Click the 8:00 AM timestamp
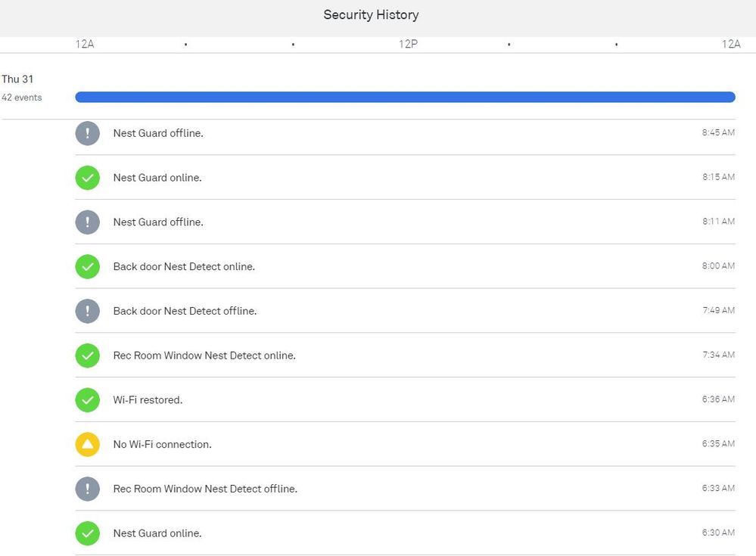 coord(718,266)
